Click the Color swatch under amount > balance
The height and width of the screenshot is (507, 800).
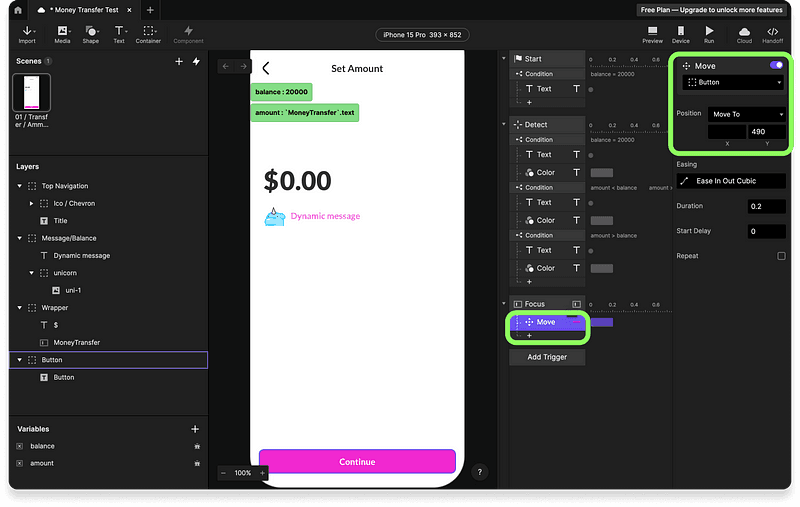602,268
